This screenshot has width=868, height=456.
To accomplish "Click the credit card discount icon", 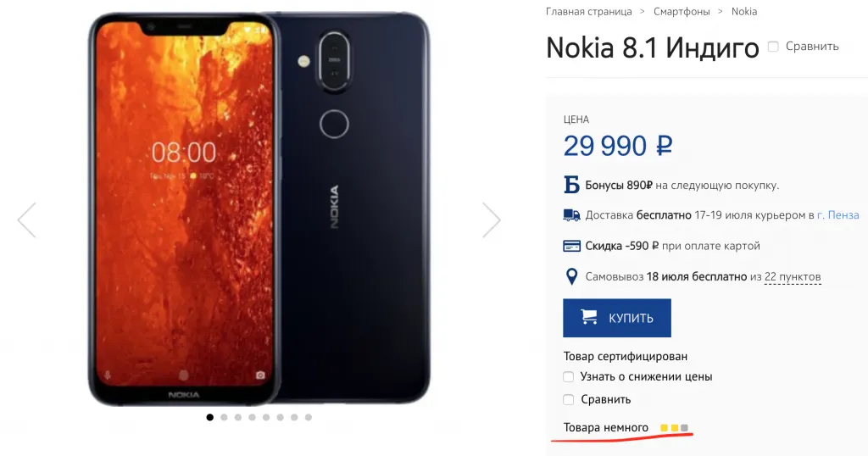I will (x=571, y=246).
